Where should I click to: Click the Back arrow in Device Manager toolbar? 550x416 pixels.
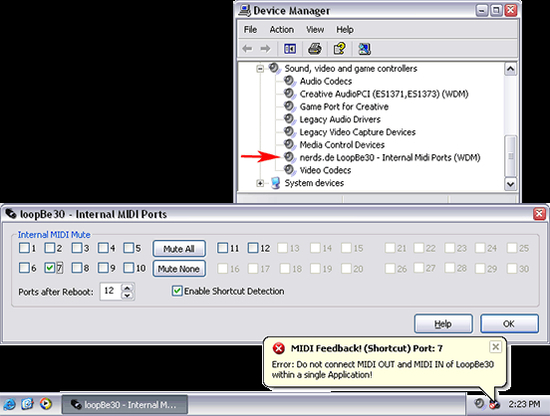pos(247,49)
